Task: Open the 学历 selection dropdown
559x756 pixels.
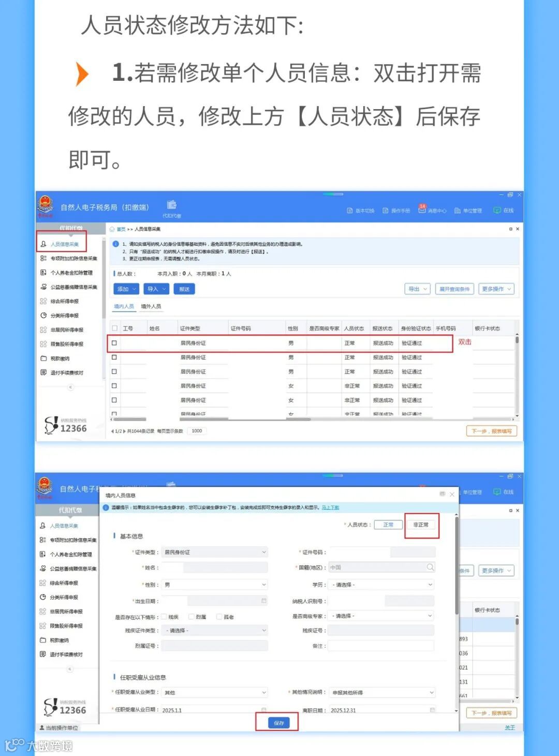Action: 381,584
